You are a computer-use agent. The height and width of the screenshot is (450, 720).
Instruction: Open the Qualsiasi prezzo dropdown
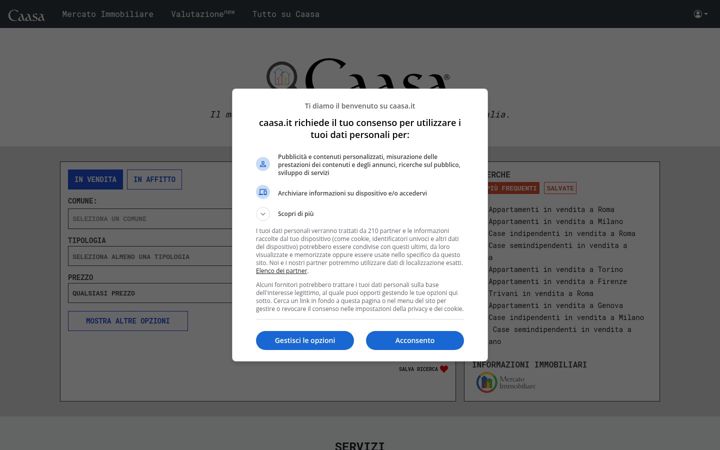[150, 293]
